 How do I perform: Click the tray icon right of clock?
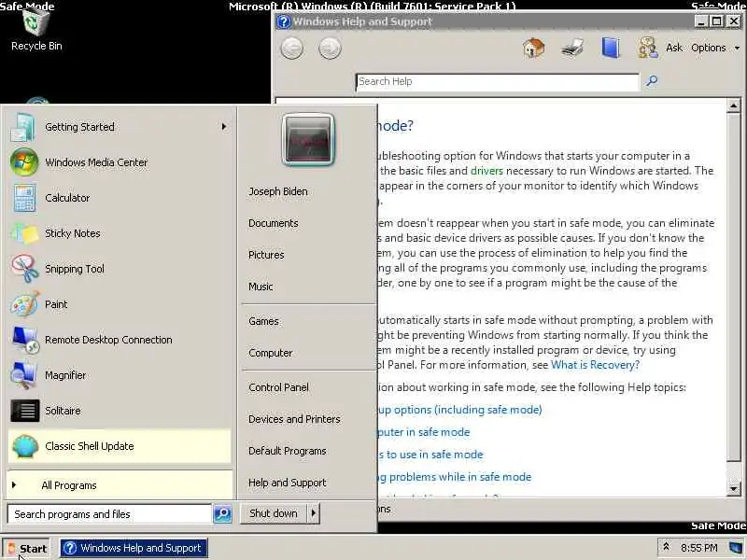tap(736, 547)
